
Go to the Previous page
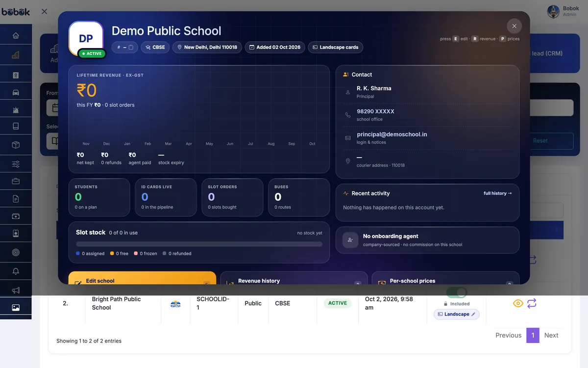508,335
